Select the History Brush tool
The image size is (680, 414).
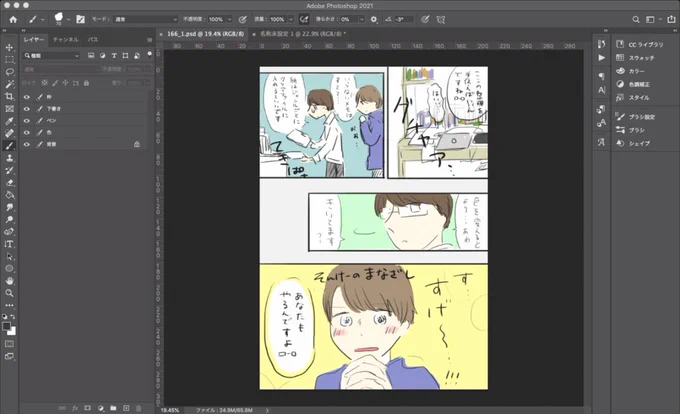tap(9, 170)
